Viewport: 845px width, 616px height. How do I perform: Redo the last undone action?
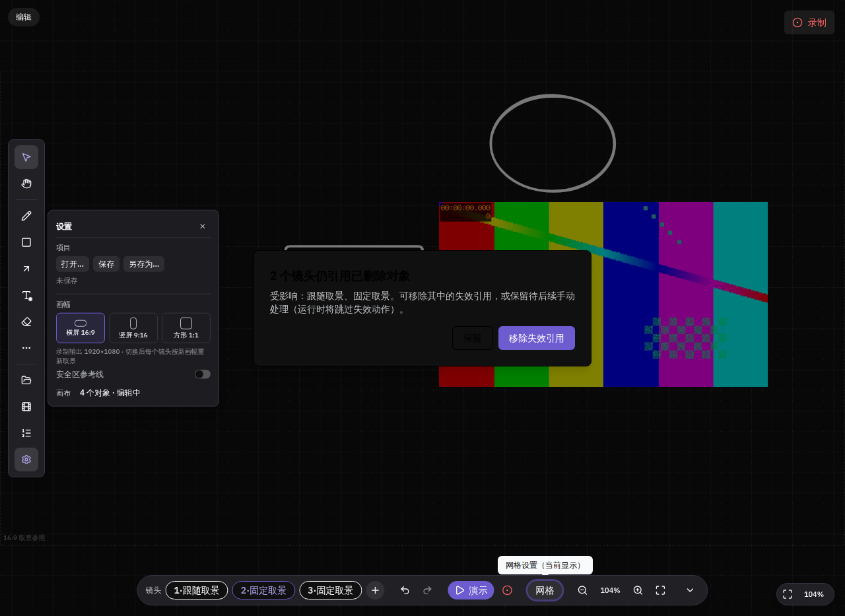pyautogui.click(x=427, y=590)
